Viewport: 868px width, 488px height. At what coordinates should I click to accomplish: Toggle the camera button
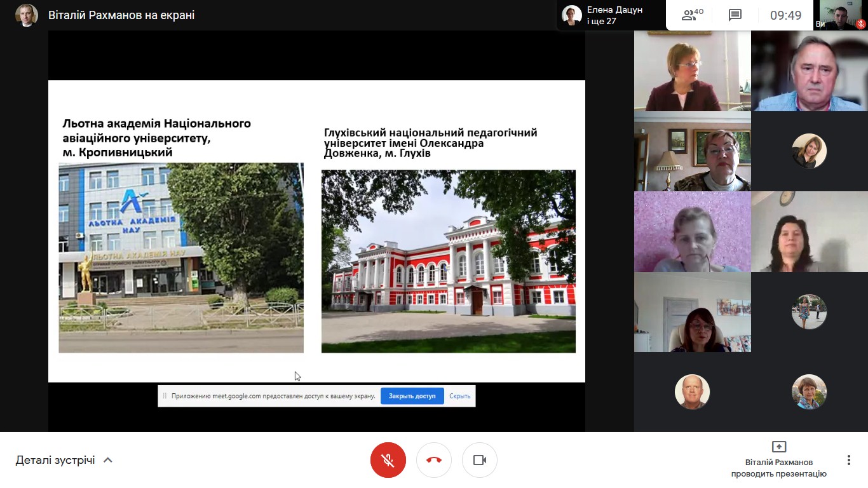(480, 460)
